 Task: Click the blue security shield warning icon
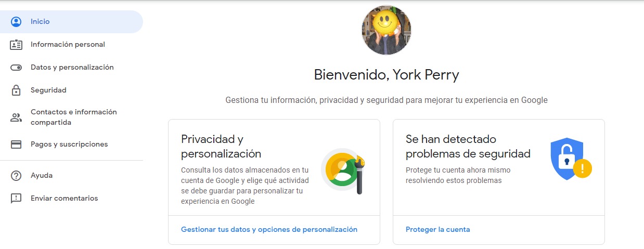(x=571, y=159)
